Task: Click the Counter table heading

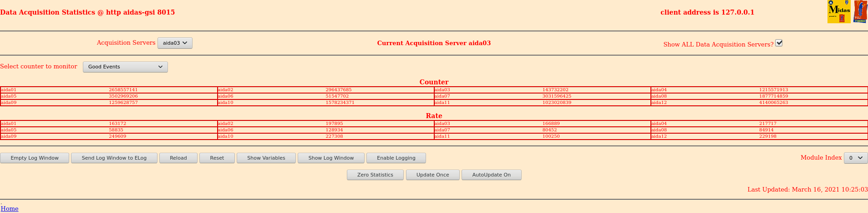Action: [x=434, y=82]
